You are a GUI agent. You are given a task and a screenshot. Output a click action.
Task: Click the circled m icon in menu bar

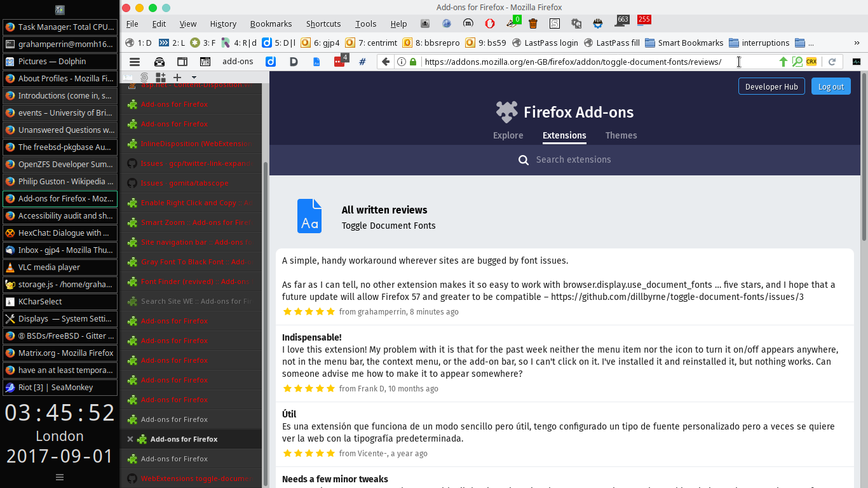468,24
